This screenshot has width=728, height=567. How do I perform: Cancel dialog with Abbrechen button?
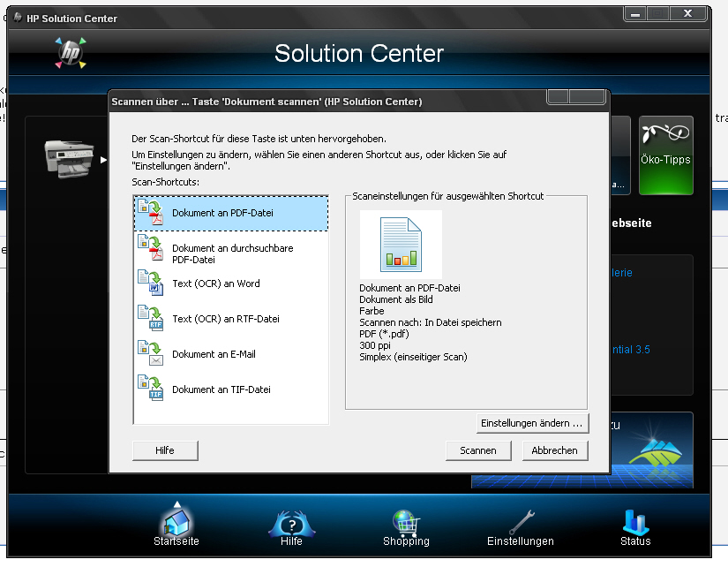click(x=555, y=450)
